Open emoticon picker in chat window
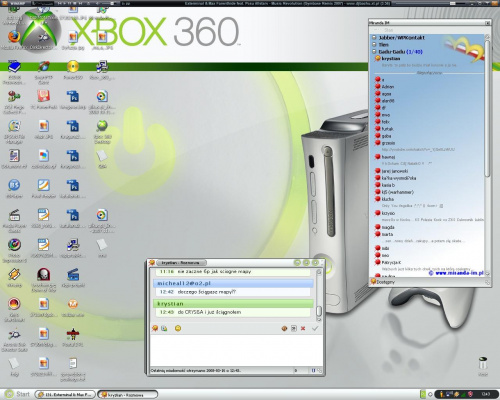The width and height of the screenshot is (500, 400). [178, 328]
